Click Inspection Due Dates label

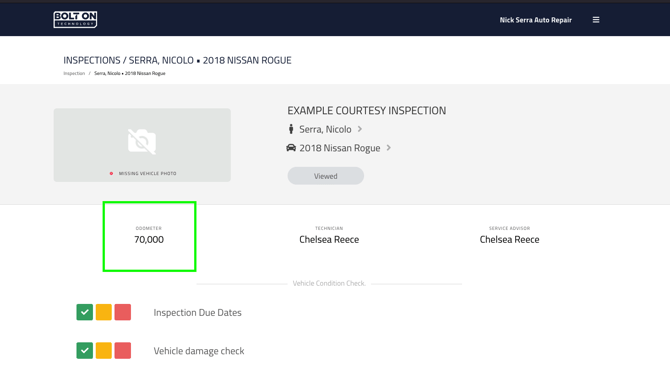pyautogui.click(x=197, y=312)
